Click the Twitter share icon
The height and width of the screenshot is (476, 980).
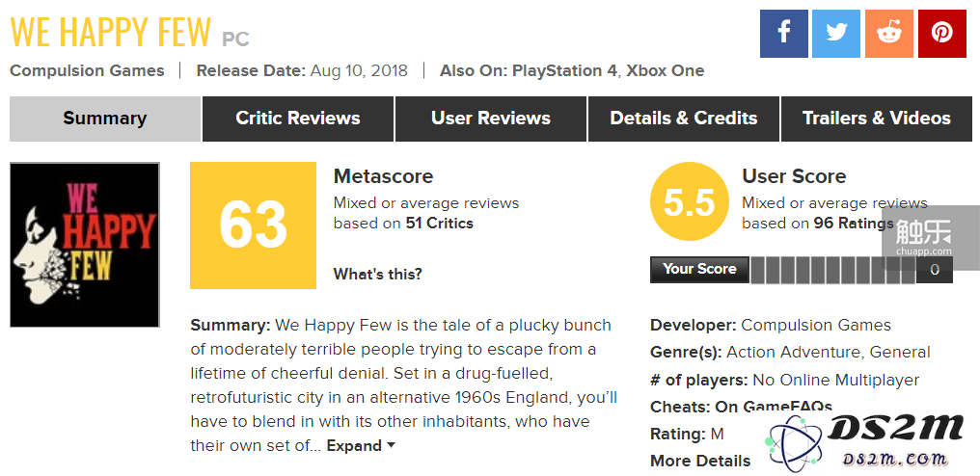point(836,34)
